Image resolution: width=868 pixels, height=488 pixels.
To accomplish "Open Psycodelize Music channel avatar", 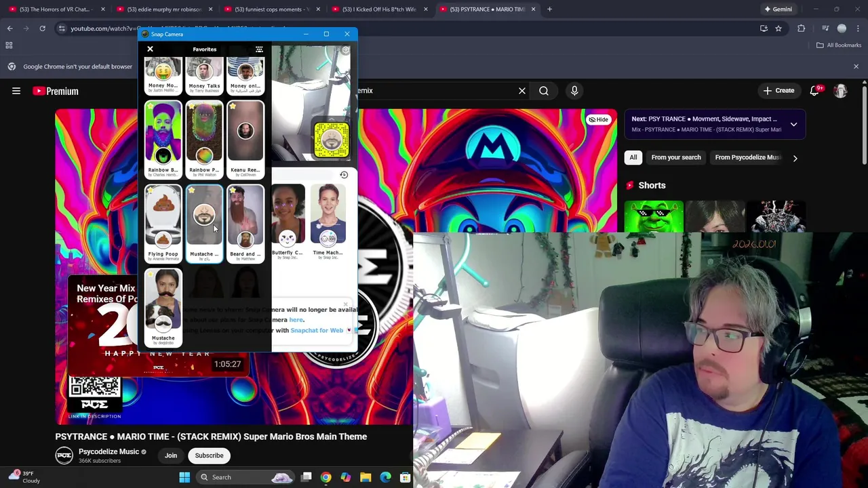I will [x=64, y=455].
